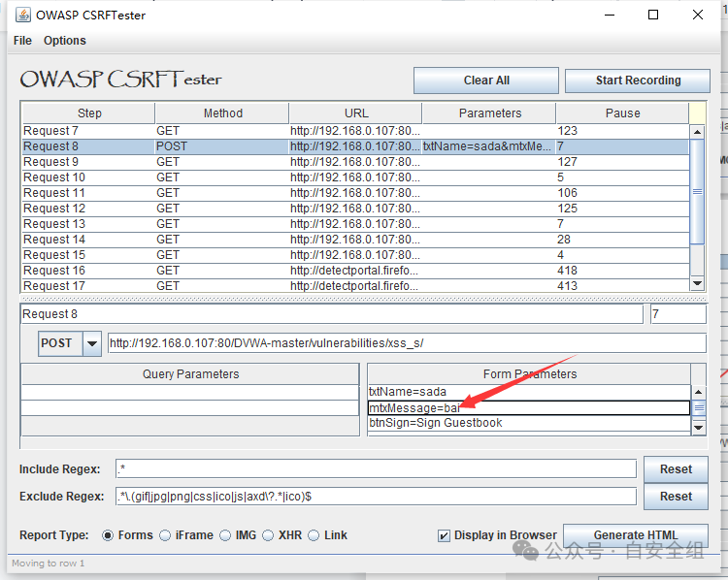Select the Request 7 row
Image resolution: width=728 pixels, height=580 pixels.
[355, 131]
